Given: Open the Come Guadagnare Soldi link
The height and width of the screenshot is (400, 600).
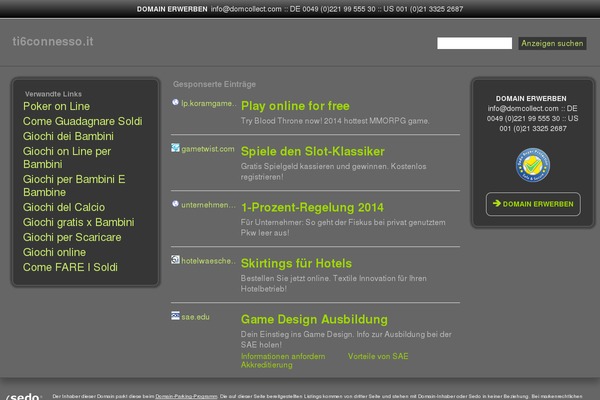Looking at the screenshot, I should [x=83, y=121].
